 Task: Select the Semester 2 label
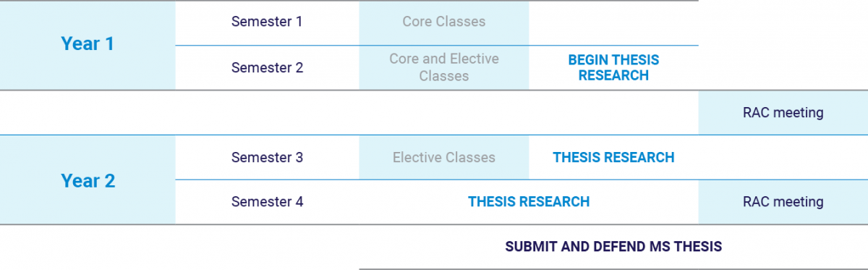click(267, 67)
